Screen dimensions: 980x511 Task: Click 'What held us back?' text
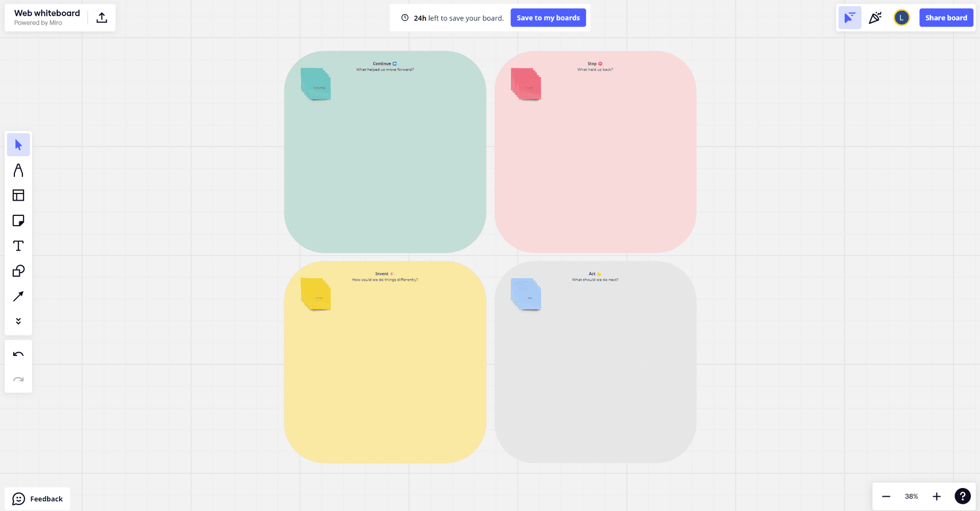point(595,70)
